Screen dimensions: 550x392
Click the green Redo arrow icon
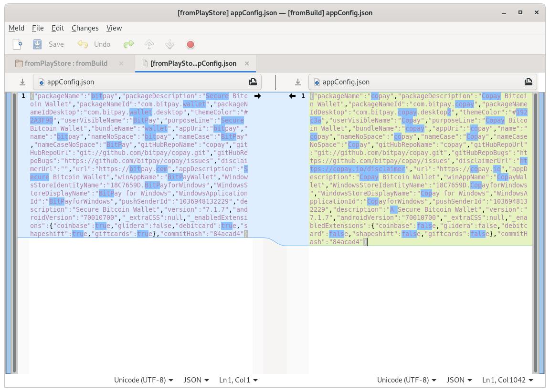click(x=128, y=44)
